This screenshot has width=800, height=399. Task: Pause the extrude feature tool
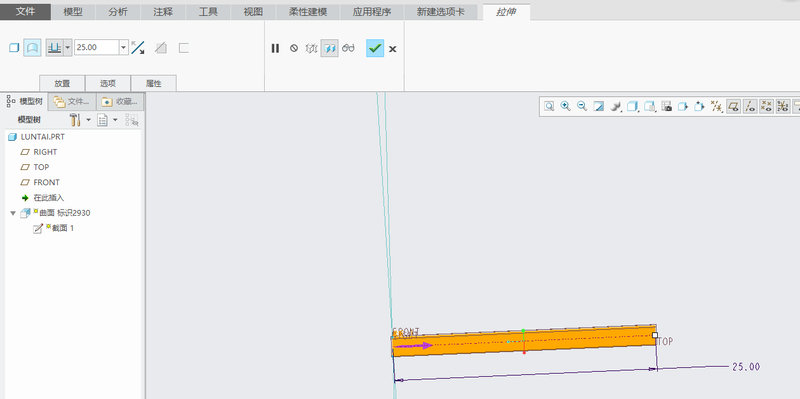(x=276, y=48)
